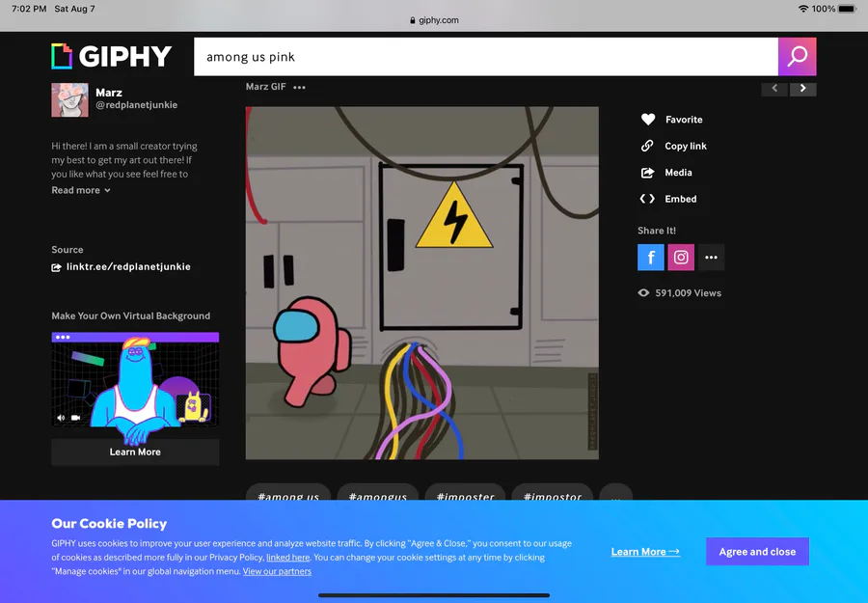The width and height of the screenshot is (868, 603).
Task: Select the #imposter tag
Action: 465,492
